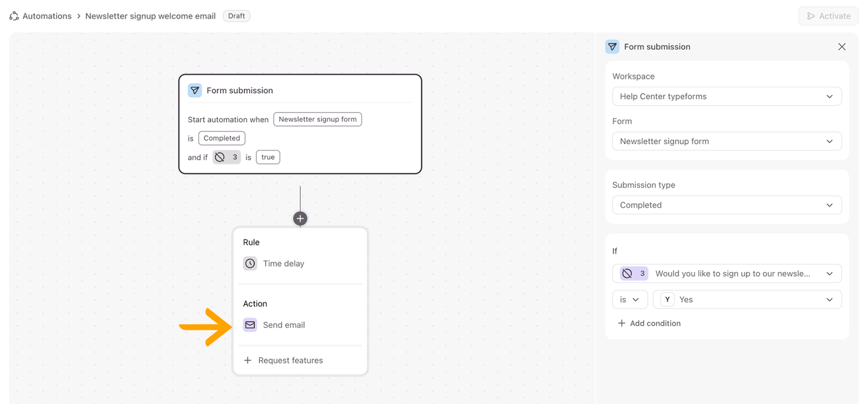Go to Automations via the breadcrumb link
This screenshot has height=404, width=868.
(x=47, y=16)
